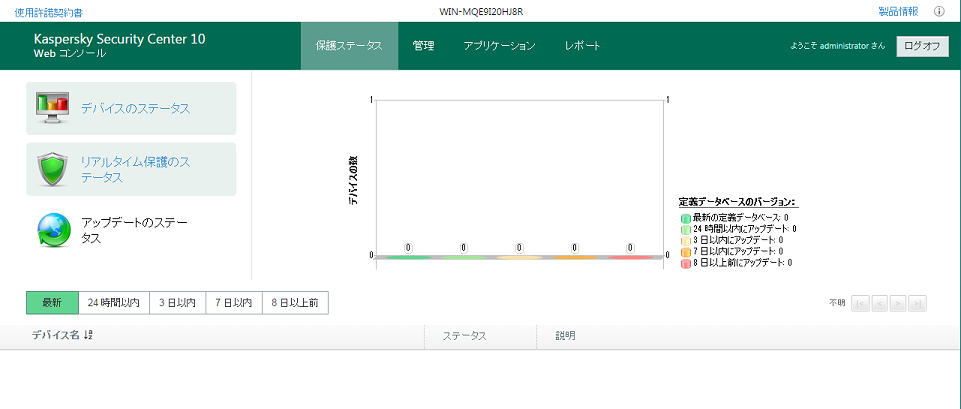Open デバイスのステータス panel
This screenshot has height=409, width=961.
tap(131, 109)
